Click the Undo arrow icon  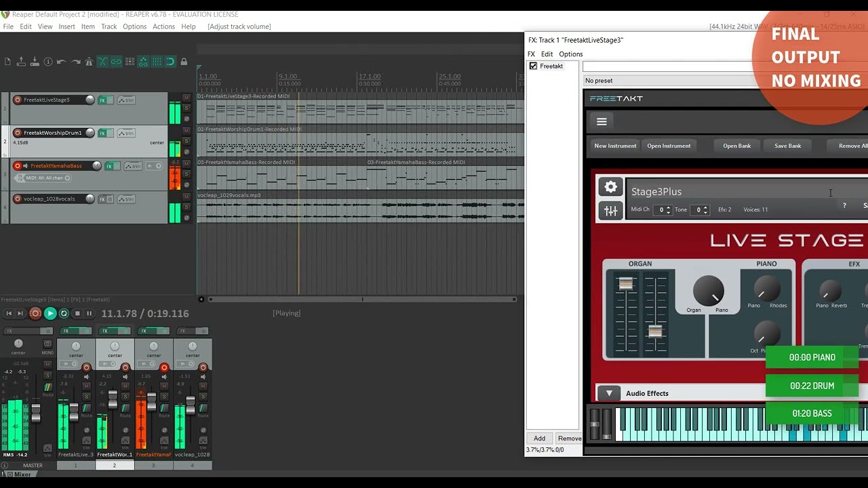pyautogui.click(x=62, y=62)
